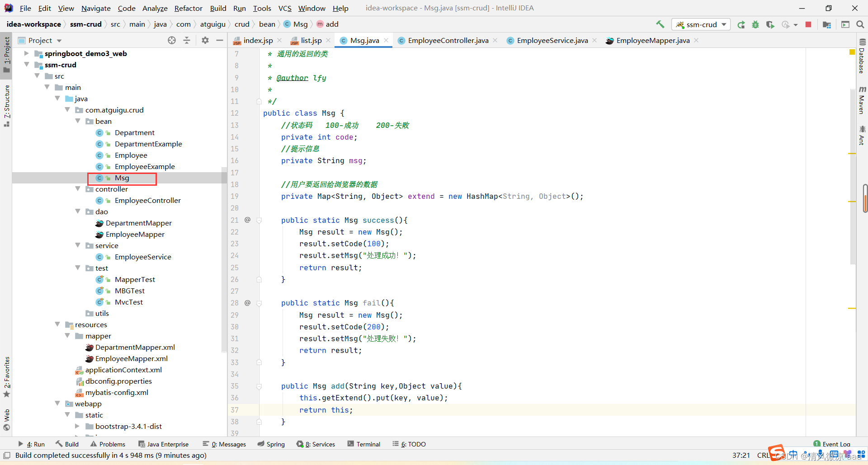
Task: Fold the add() method at line 35
Action: [259, 386]
